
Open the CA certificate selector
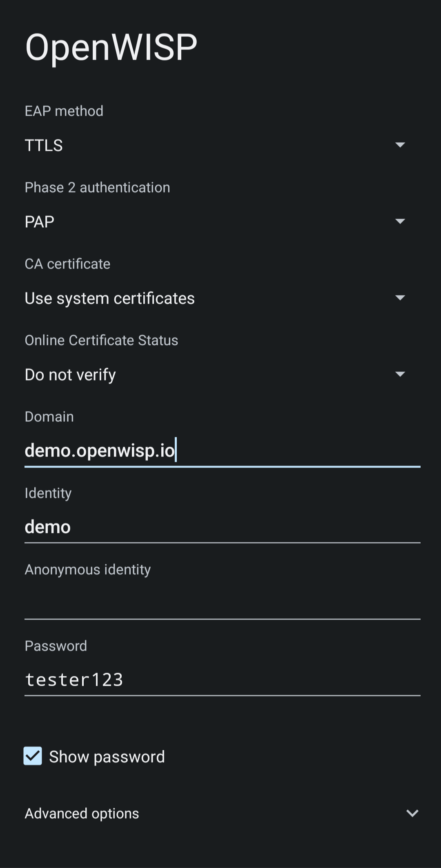tap(204, 298)
